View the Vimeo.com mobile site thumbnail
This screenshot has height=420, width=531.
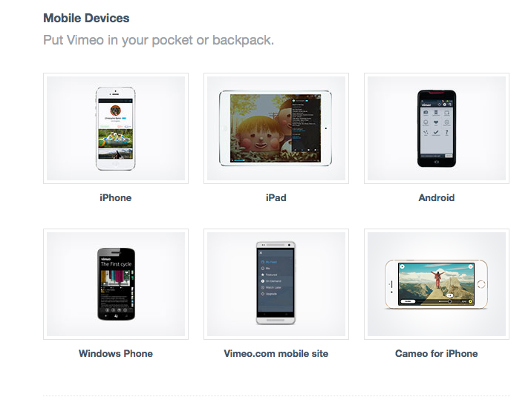[x=276, y=284]
